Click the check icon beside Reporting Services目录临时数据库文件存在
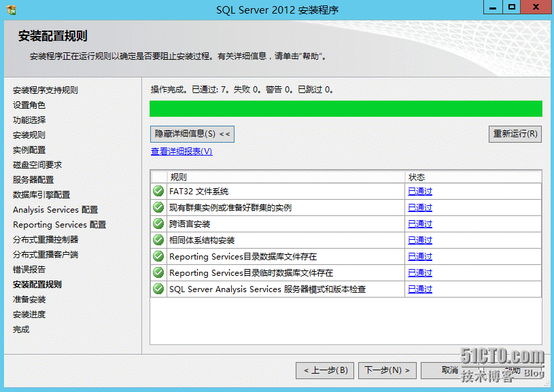 click(158, 272)
